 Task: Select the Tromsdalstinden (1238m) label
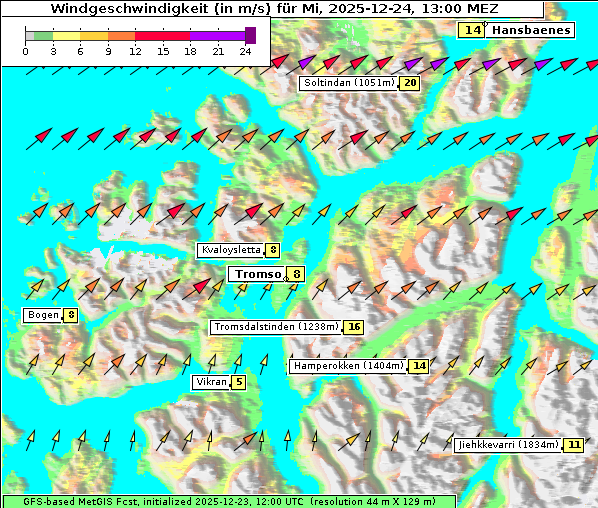click(276, 327)
